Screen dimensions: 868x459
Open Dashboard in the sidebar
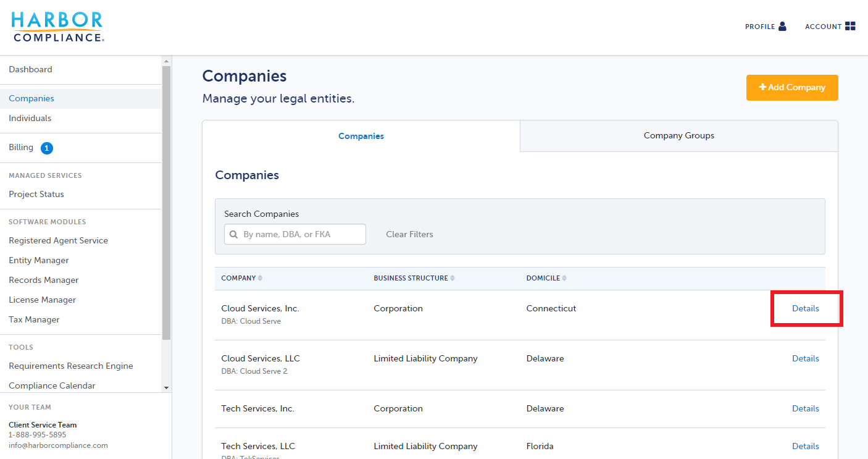(30, 70)
